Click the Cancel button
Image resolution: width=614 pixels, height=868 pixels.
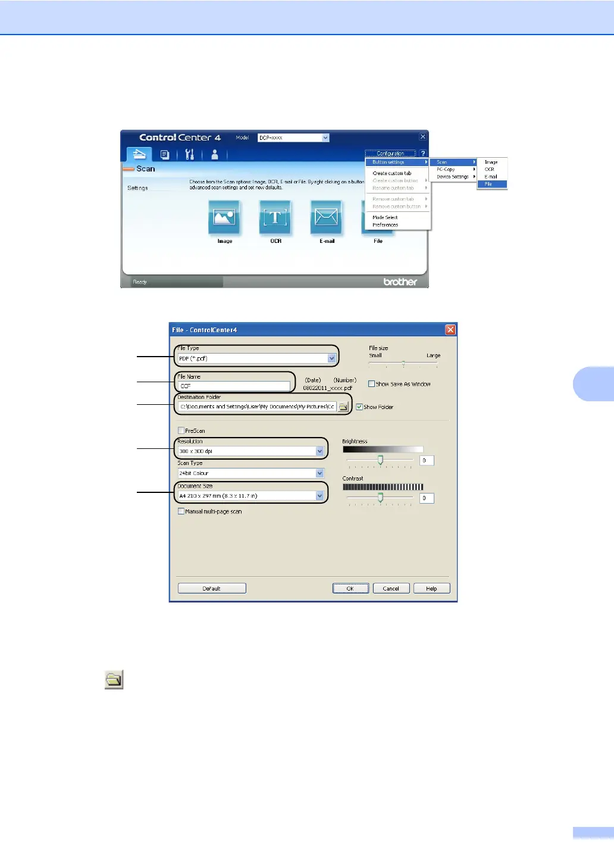391,588
